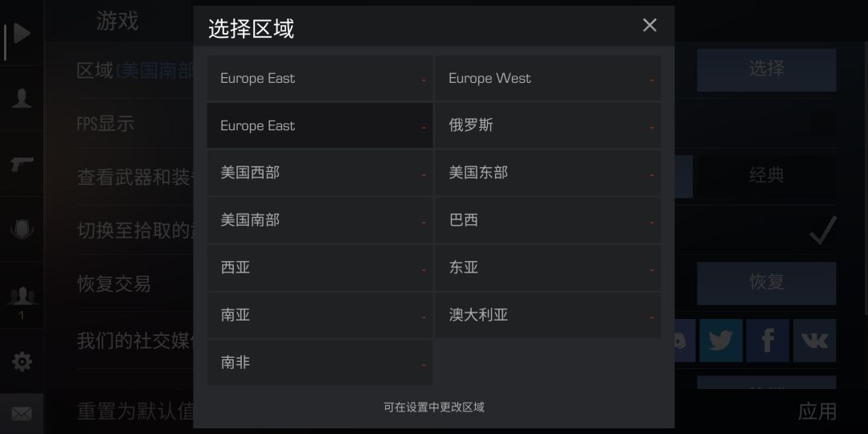Open the friends group icon in the sidebar
The image size is (868, 434).
pos(22,297)
